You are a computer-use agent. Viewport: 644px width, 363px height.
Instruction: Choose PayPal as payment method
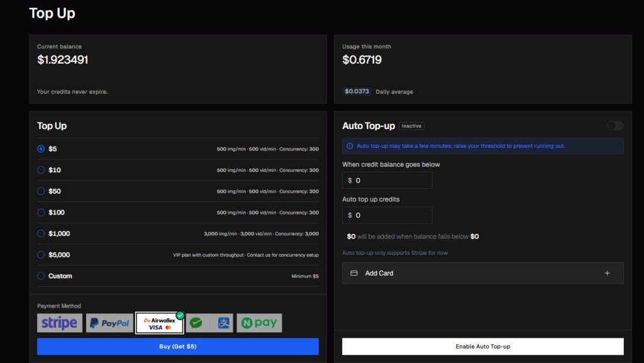click(x=109, y=323)
